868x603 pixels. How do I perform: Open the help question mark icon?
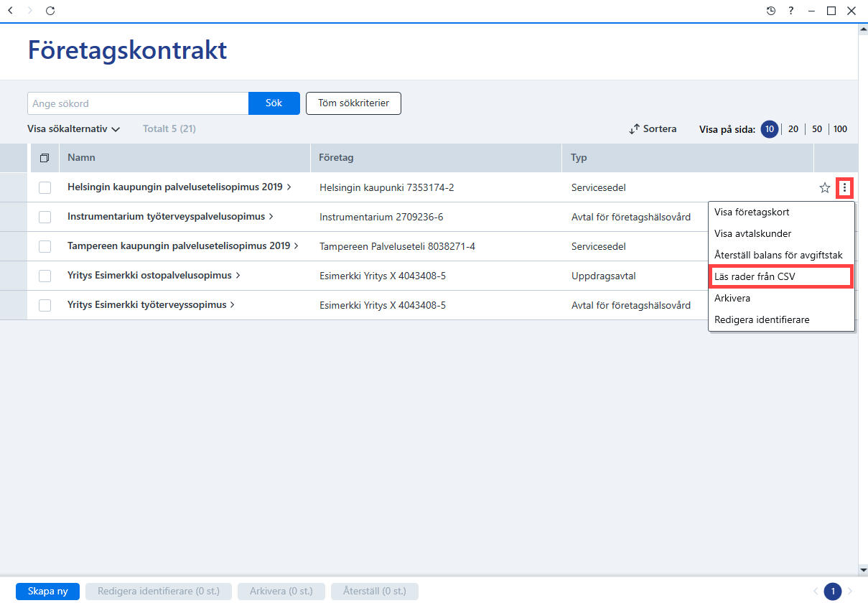pyautogui.click(x=790, y=11)
